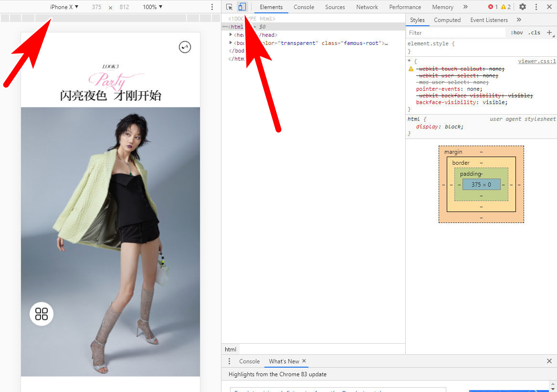Toggle the device toolbar icon
This screenshot has width=557, height=392.
(x=242, y=7)
